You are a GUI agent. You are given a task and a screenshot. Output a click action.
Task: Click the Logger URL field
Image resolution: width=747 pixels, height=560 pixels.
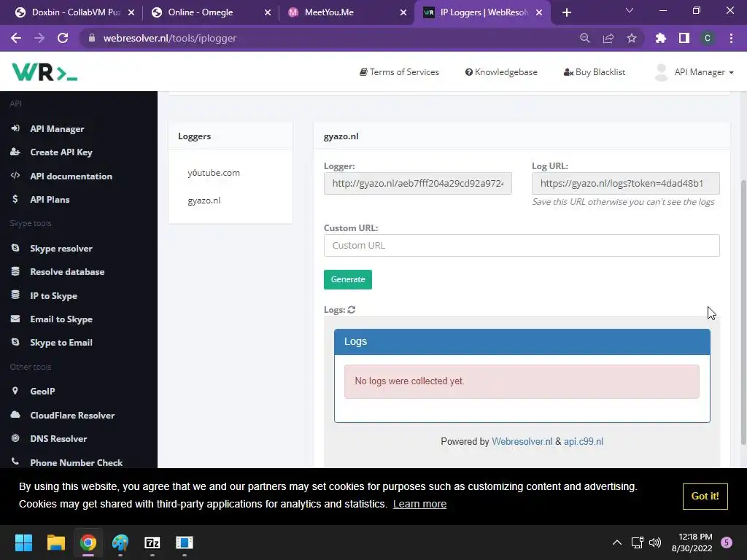pyautogui.click(x=418, y=183)
